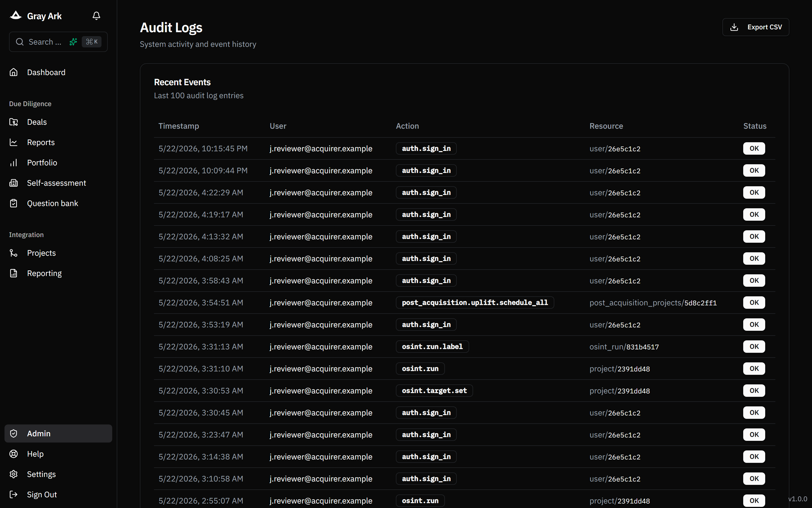Open the Dashboard page
812x508 pixels.
coord(58,72)
